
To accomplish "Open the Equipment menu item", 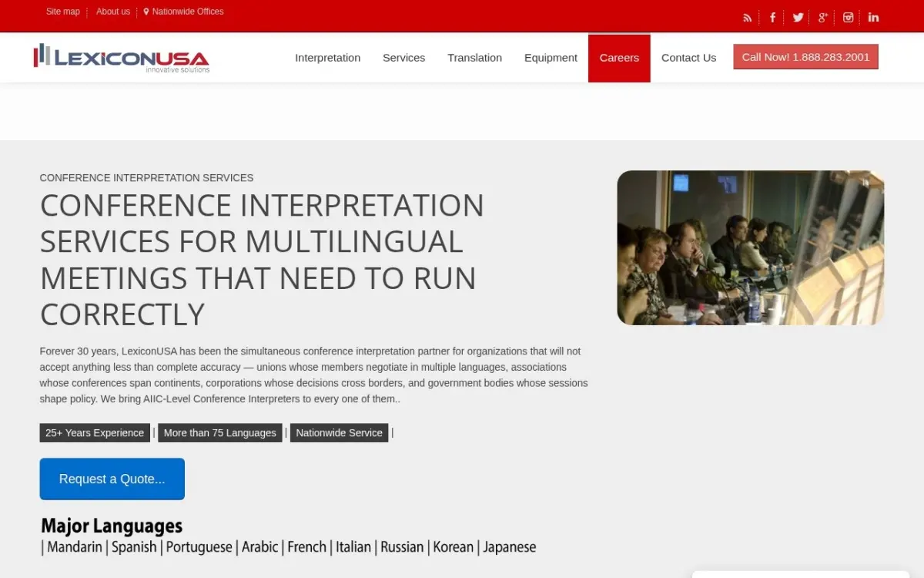I will click(551, 58).
